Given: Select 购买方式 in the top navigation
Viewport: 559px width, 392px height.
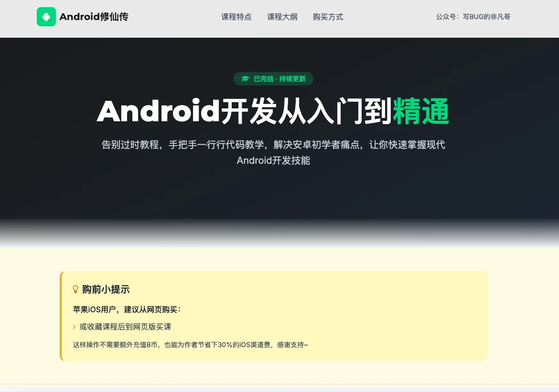Looking at the screenshot, I should point(328,17).
